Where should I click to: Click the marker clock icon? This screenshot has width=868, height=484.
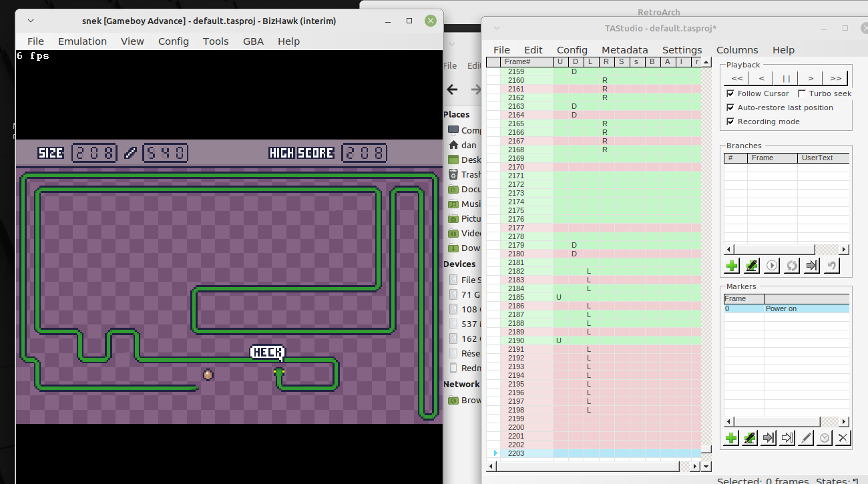[x=825, y=438]
